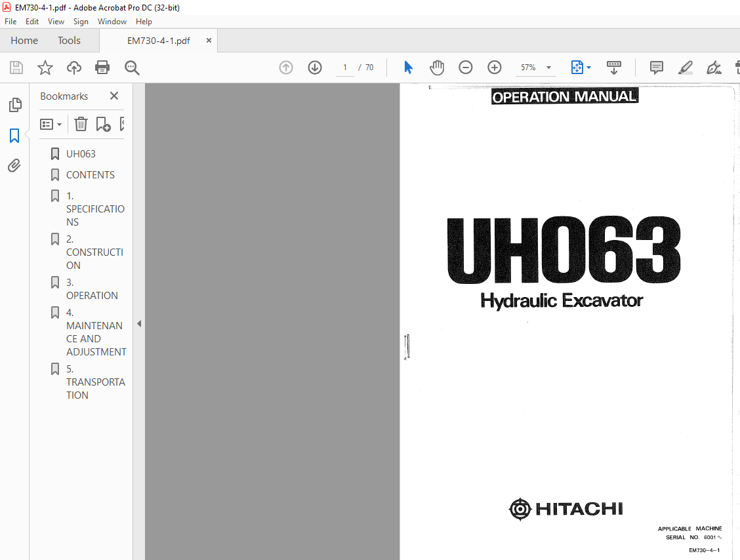Open 1. SPECIFICATIONS bookmark
The image size is (740, 560).
[x=95, y=209]
